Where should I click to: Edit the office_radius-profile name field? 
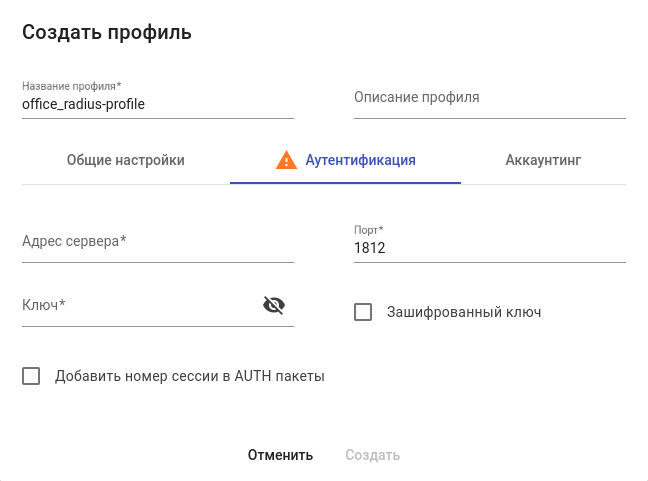(x=157, y=103)
